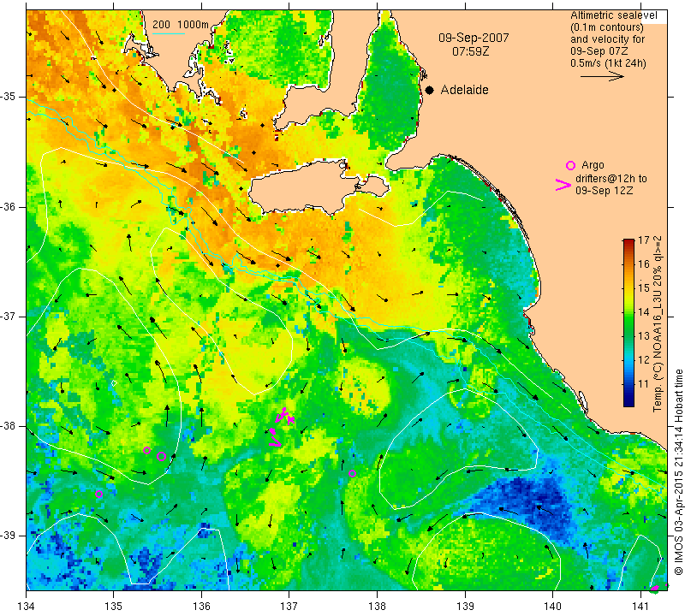
Task: Click the magenta drifter tracks near 137E 38S
Action: click(281, 427)
